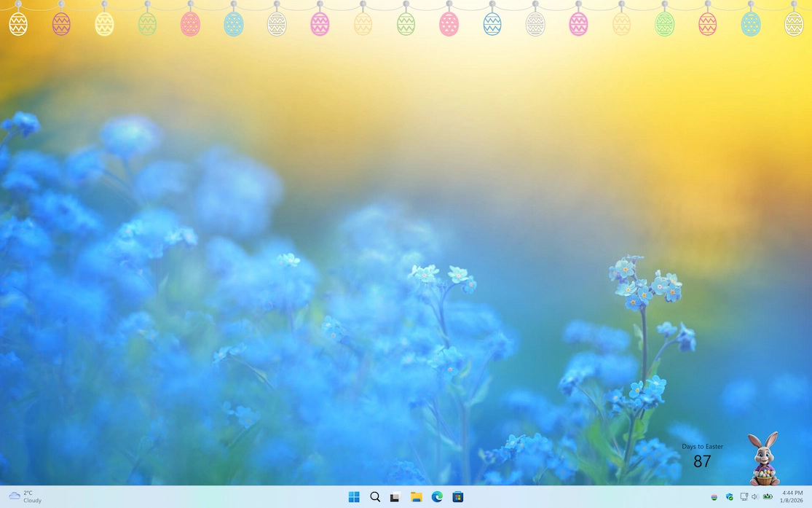Click the Days to Easter countdown widget

(702, 446)
